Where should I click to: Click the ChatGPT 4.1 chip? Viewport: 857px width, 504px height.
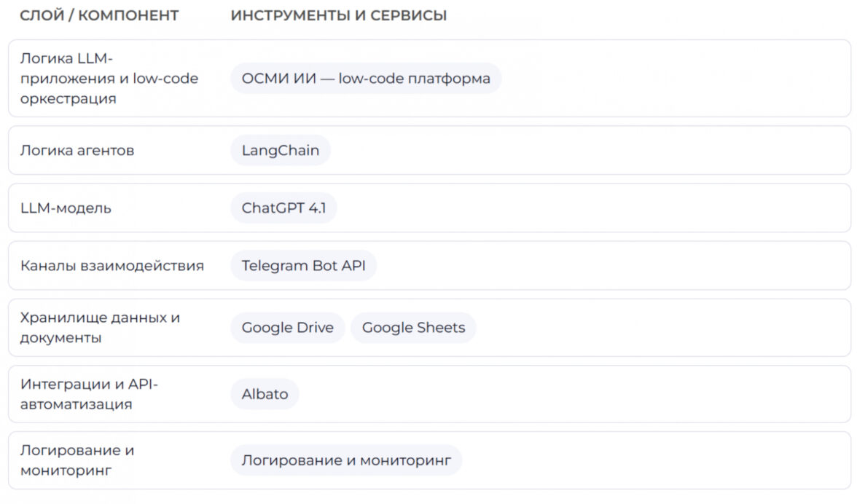pyautogui.click(x=283, y=208)
